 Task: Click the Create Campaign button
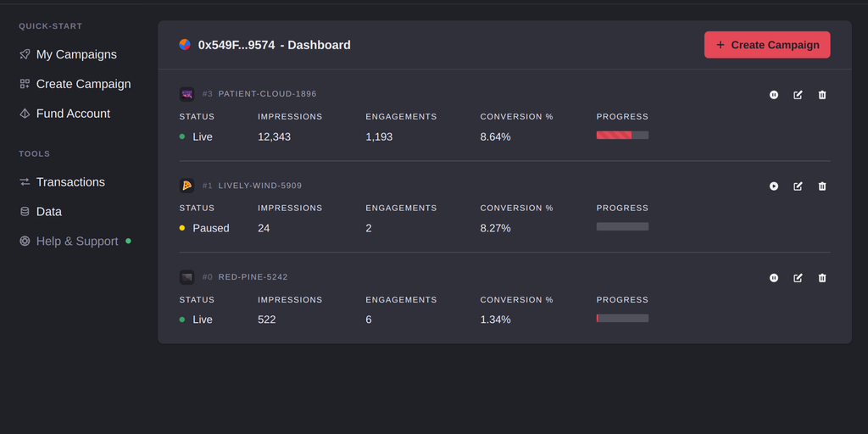[x=767, y=45]
